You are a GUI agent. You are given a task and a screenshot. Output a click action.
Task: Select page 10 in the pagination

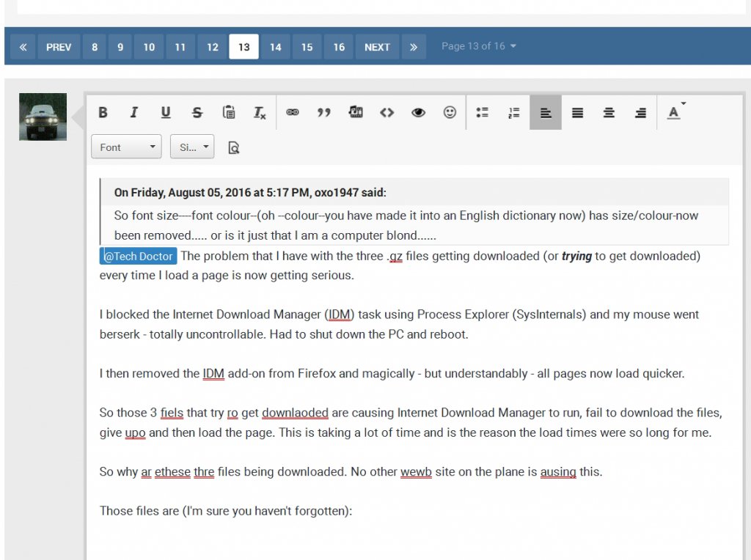click(x=148, y=46)
